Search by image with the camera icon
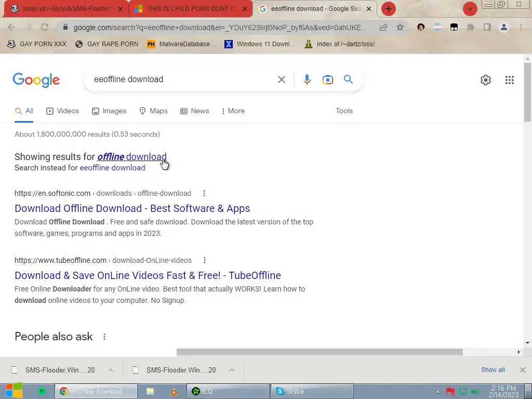This screenshot has width=532, height=399. [328, 79]
